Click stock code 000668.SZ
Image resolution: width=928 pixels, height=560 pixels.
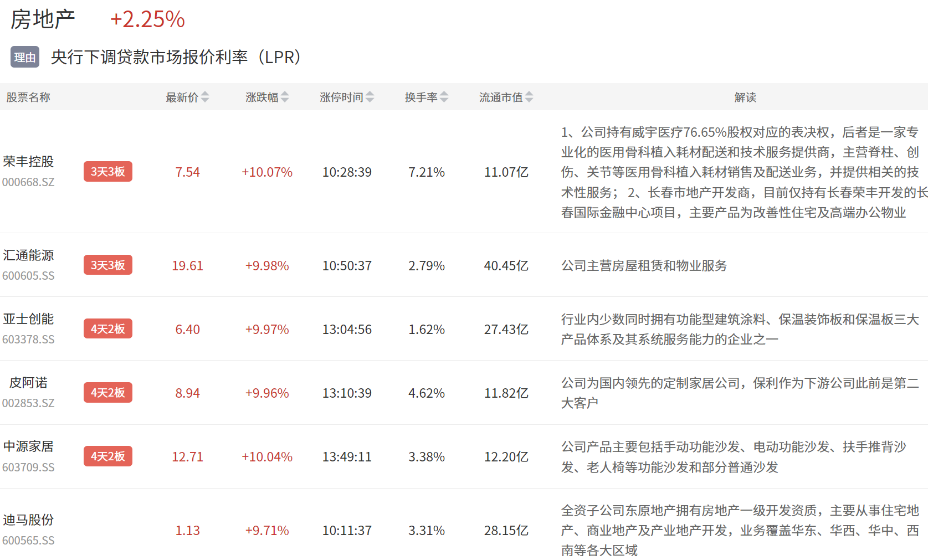(x=28, y=182)
